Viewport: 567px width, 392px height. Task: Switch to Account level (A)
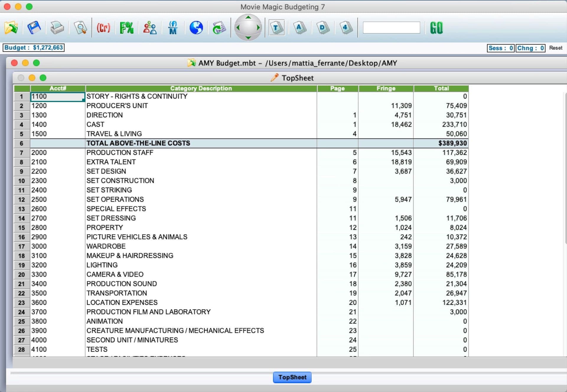pyautogui.click(x=299, y=27)
